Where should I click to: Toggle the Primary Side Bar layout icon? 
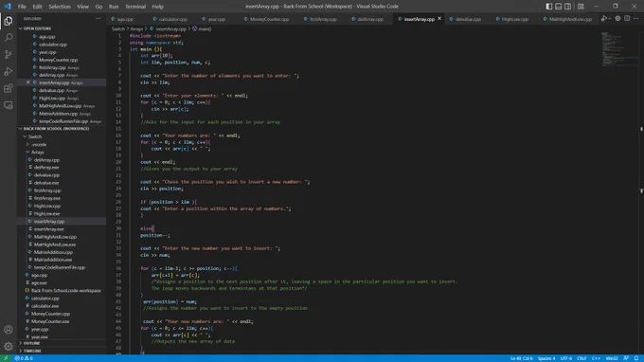pyautogui.click(x=549, y=7)
